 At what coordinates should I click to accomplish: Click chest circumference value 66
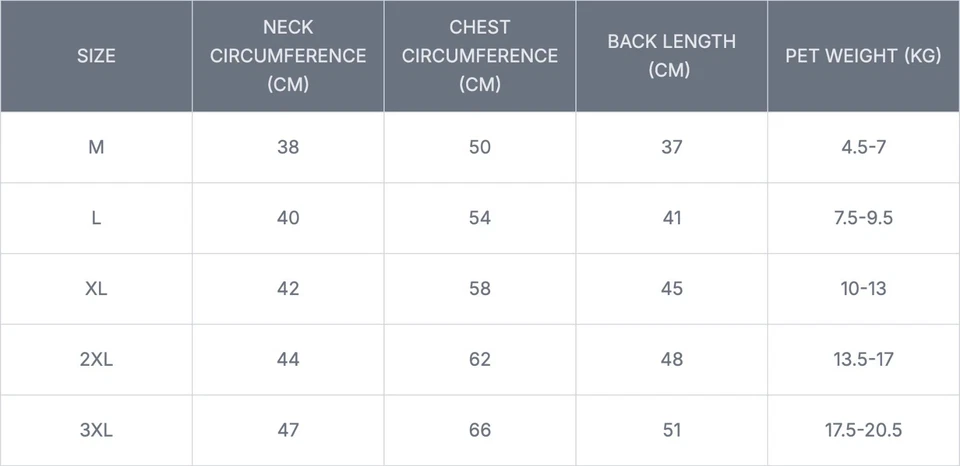(480, 430)
